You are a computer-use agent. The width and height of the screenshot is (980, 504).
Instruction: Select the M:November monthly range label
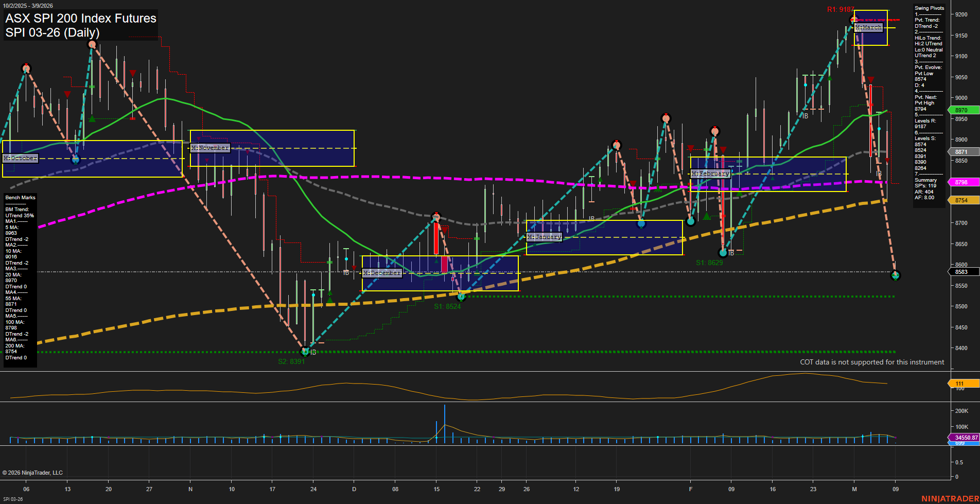pyautogui.click(x=210, y=148)
